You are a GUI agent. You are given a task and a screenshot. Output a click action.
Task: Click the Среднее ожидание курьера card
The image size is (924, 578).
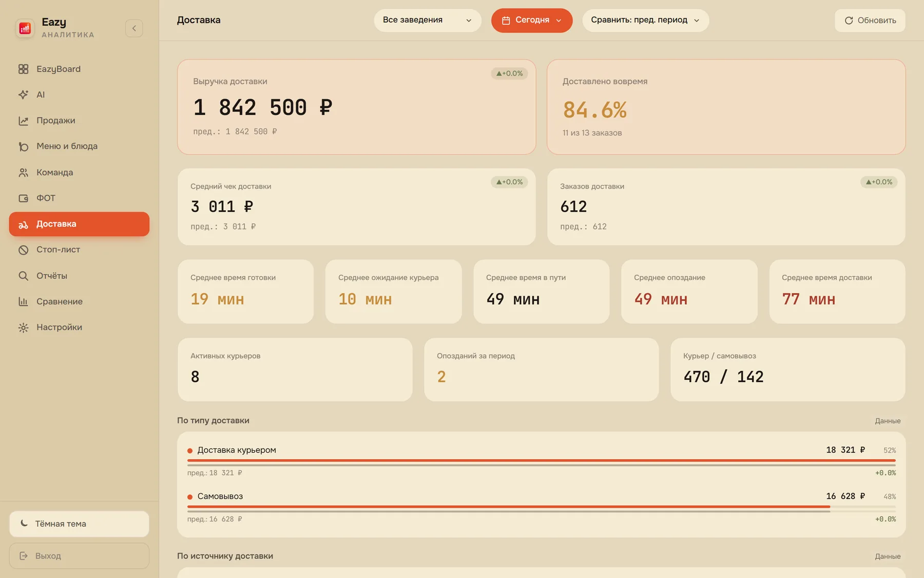coord(393,291)
